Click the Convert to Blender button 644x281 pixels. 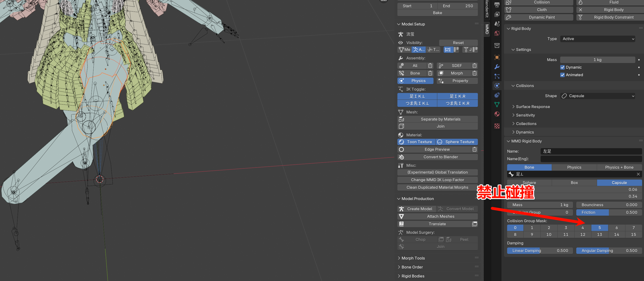pos(440,157)
